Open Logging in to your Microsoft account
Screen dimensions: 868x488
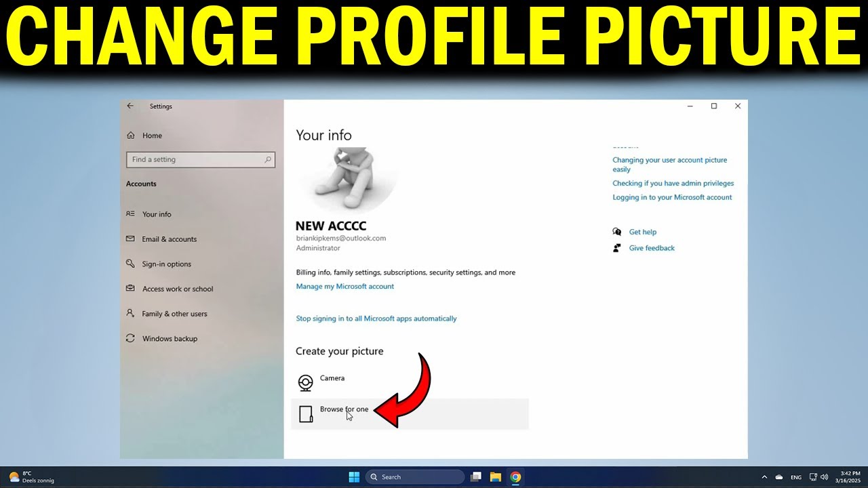tap(672, 197)
